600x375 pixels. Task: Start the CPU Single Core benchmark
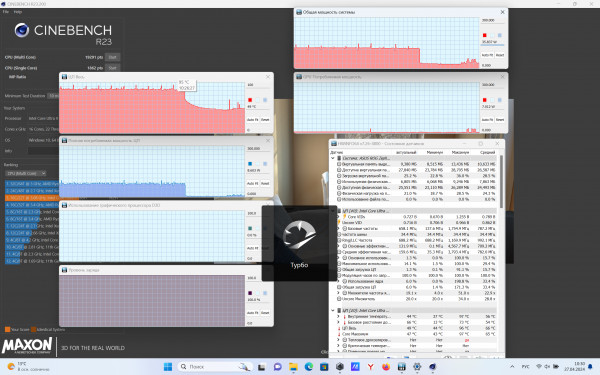[x=112, y=68]
